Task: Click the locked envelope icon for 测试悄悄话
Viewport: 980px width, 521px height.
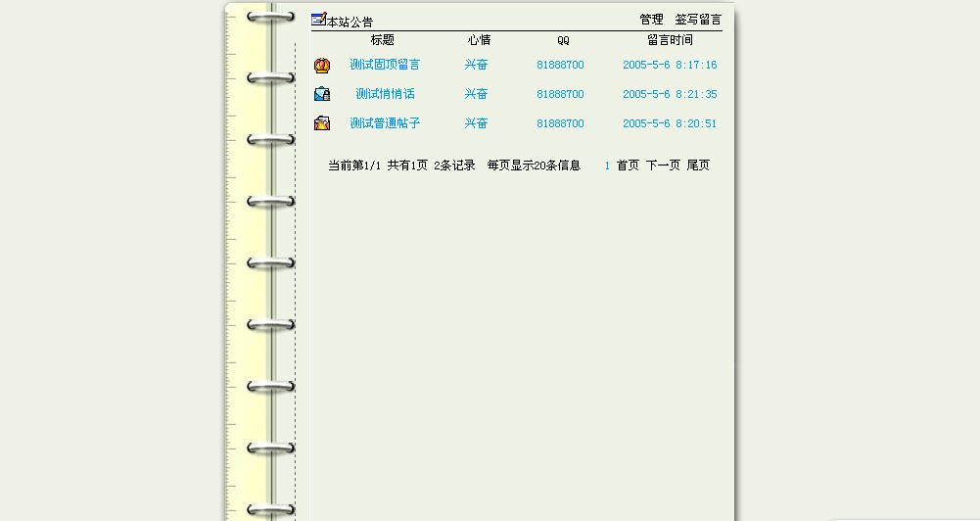Action: pyautogui.click(x=322, y=94)
